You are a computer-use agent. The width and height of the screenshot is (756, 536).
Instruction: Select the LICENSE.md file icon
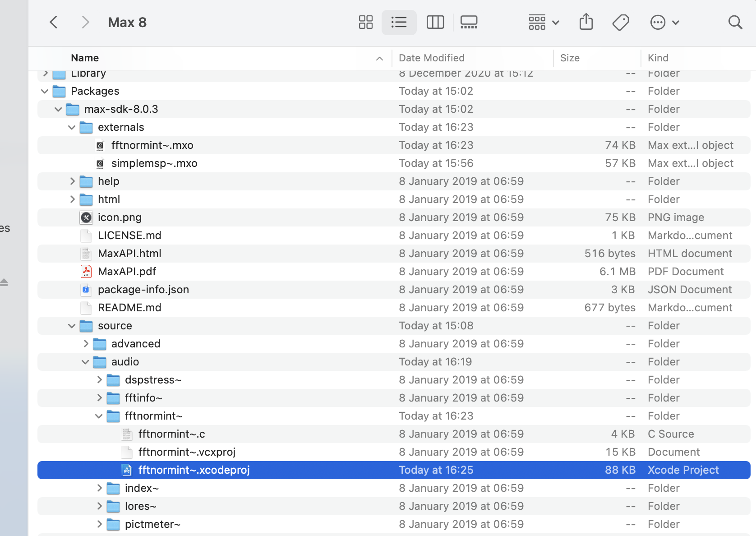(x=86, y=236)
